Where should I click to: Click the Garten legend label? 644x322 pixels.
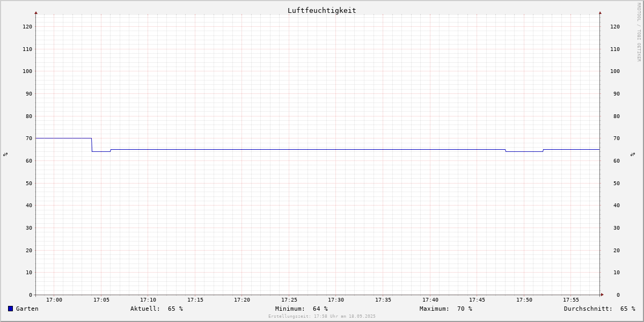pyautogui.click(x=27, y=309)
